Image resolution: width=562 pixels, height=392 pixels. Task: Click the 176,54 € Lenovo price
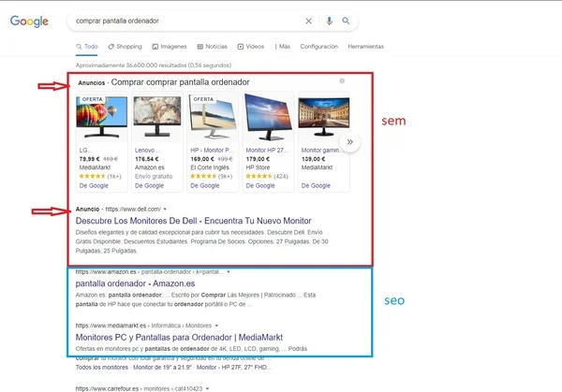pos(147,159)
